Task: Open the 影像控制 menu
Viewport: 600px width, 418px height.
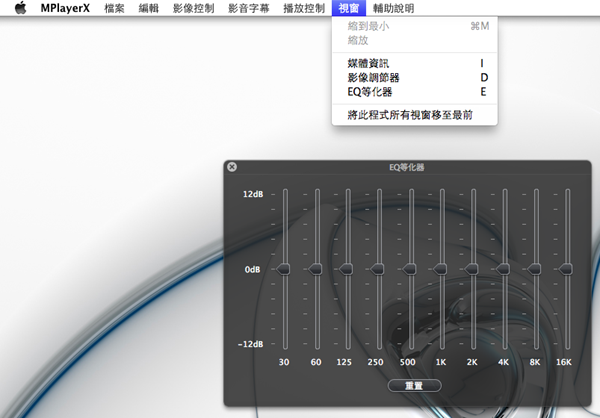Action: tap(194, 8)
